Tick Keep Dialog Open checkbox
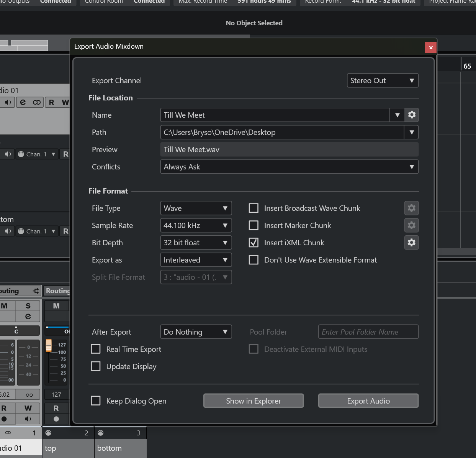 (x=96, y=401)
